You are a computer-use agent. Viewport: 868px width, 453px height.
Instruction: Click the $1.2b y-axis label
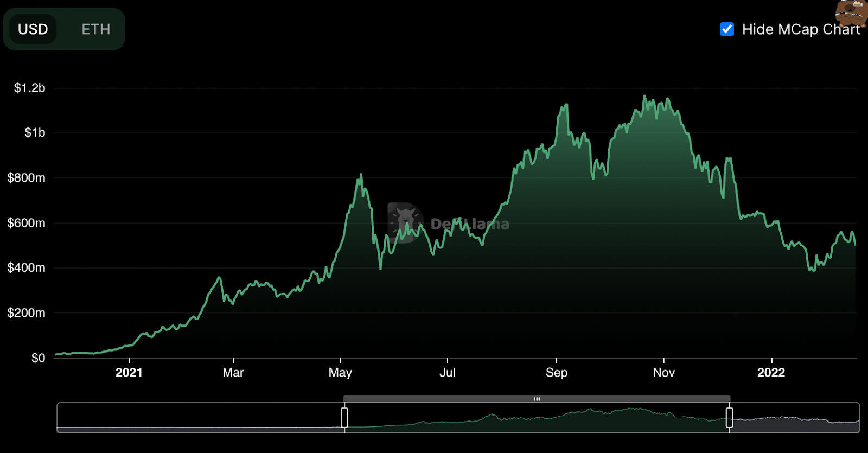coord(30,88)
